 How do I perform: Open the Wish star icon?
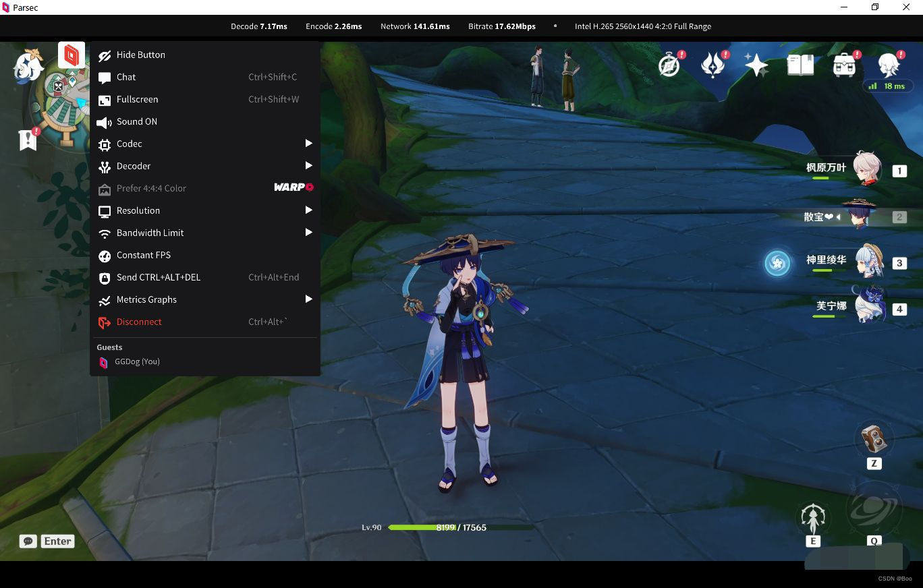756,65
